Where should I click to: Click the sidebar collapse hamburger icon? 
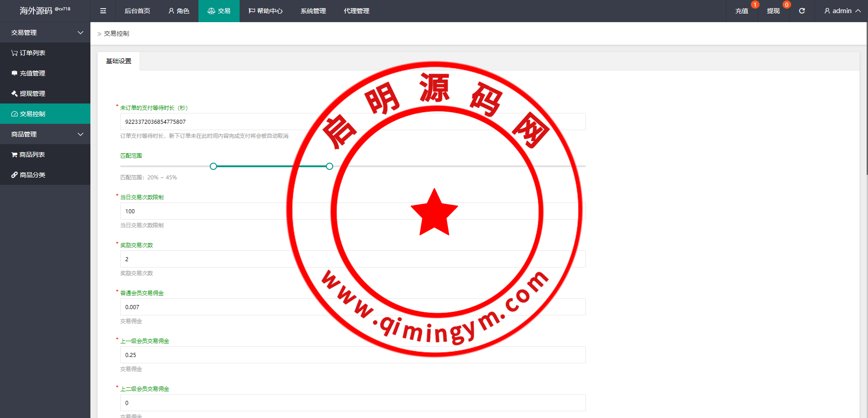[x=103, y=11]
